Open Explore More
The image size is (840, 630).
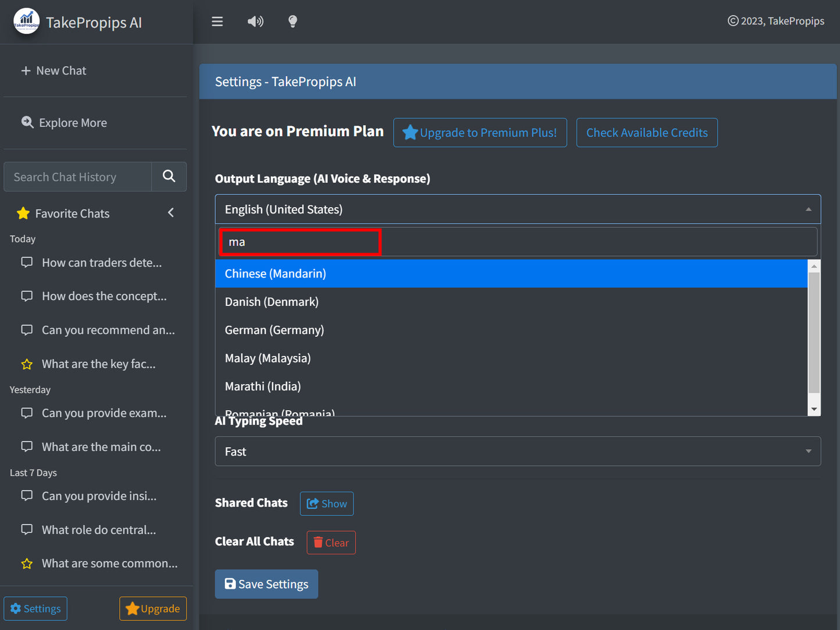coord(64,123)
